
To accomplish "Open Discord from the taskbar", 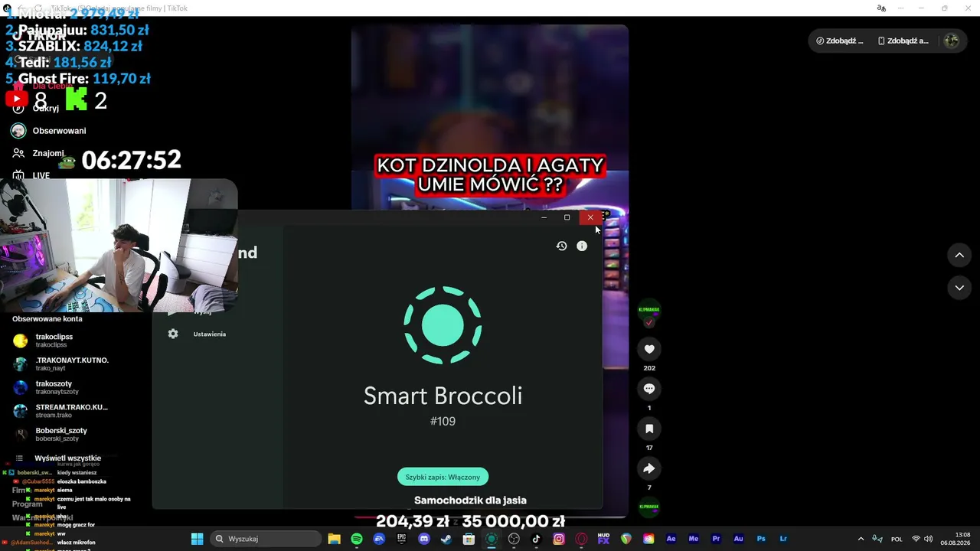I will 424,539.
